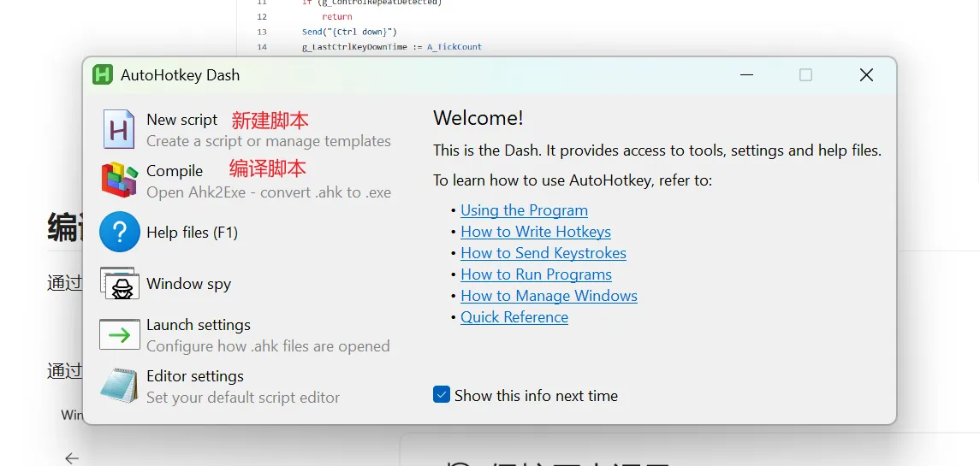This screenshot has height=466, width=980.
Task: Click the blue Help files question mark icon
Action: coord(119,232)
